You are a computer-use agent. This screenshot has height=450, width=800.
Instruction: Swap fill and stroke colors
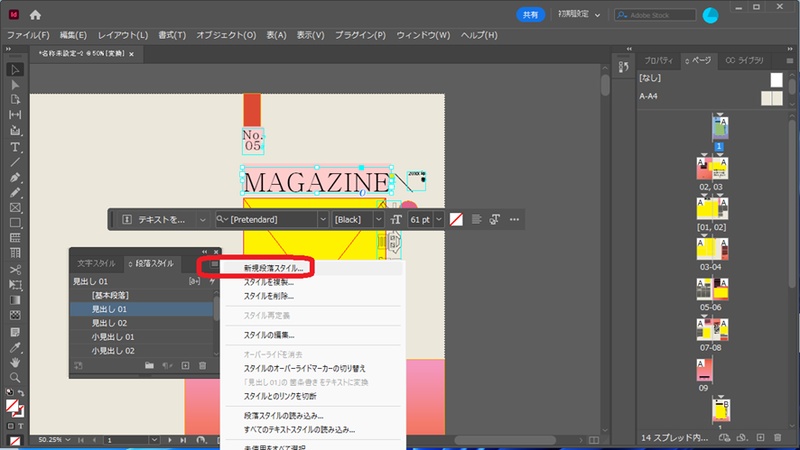click(21, 393)
